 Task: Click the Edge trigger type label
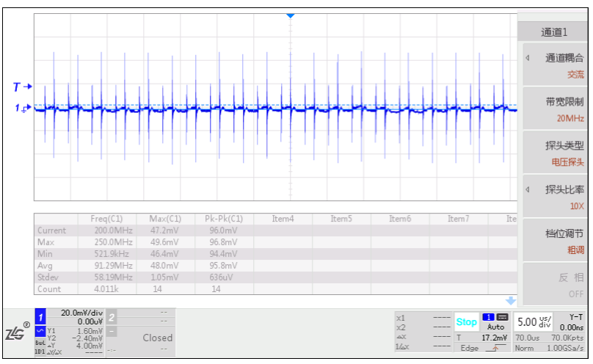pyautogui.click(x=469, y=348)
